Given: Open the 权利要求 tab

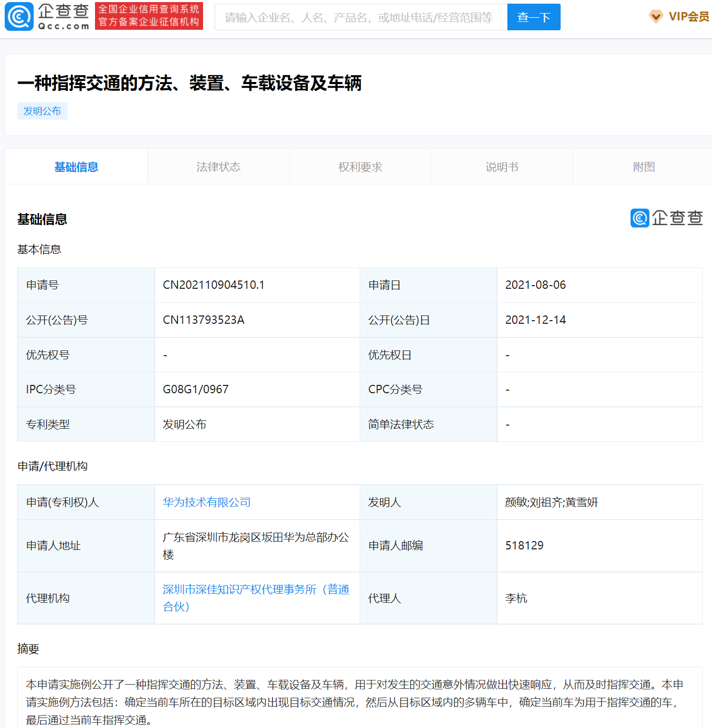Looking at the screenshot, I should tap(360, 167).
